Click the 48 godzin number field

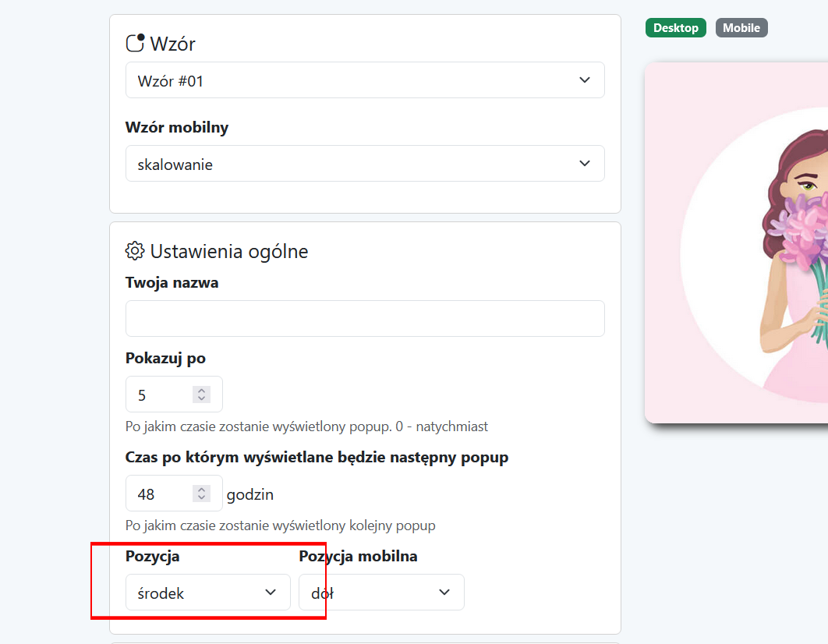174,494
